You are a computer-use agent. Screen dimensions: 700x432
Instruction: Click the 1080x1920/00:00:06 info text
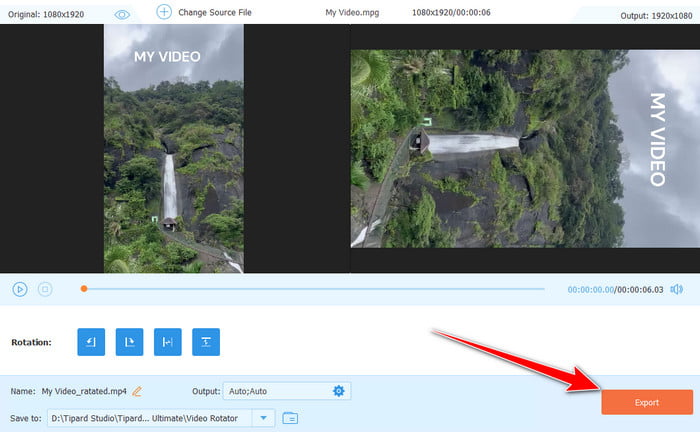click(451, 12)
